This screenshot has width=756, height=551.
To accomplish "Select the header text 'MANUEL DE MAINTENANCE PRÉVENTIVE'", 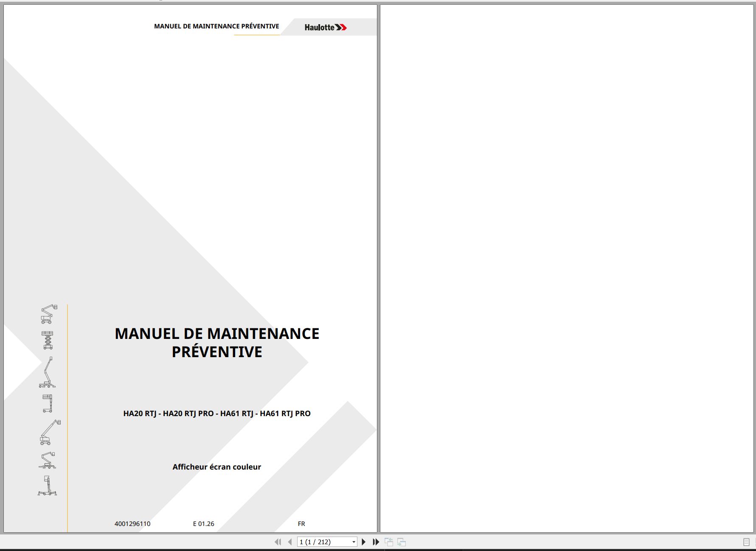I will (216, 26).
